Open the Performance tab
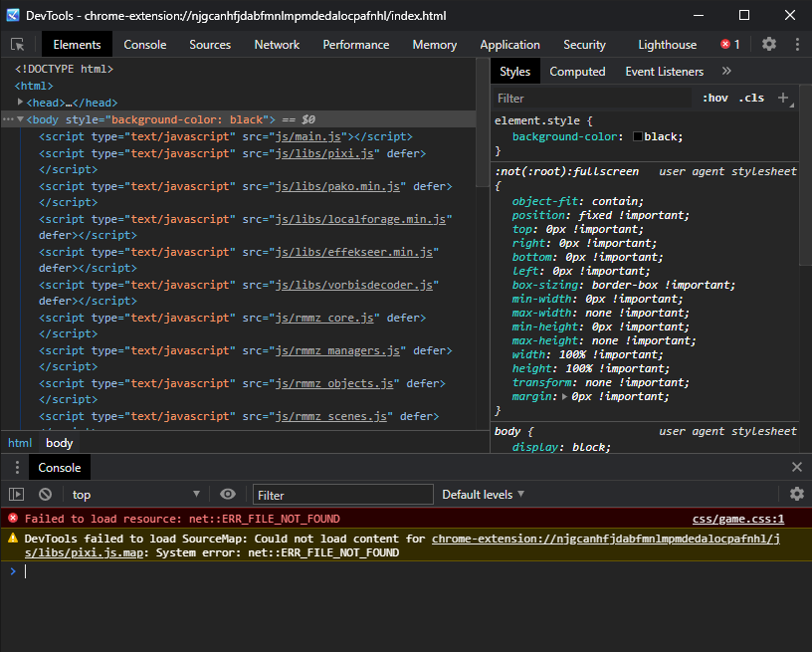This screenshot has height=652, width=812. 356,45
